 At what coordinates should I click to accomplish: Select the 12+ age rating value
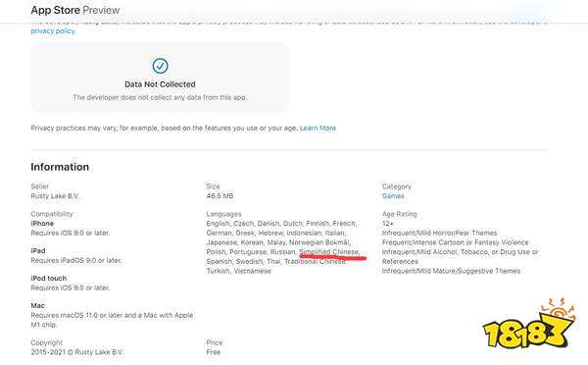388,224
